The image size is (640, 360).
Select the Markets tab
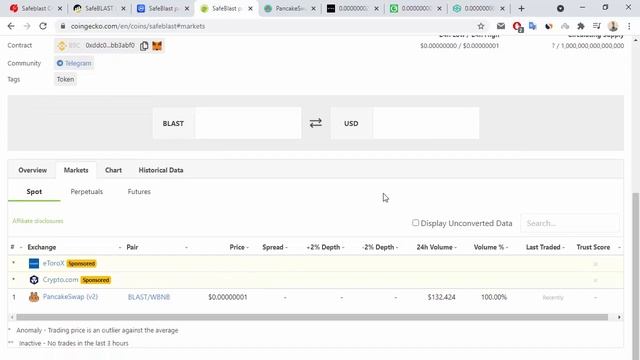coord(76,170)
